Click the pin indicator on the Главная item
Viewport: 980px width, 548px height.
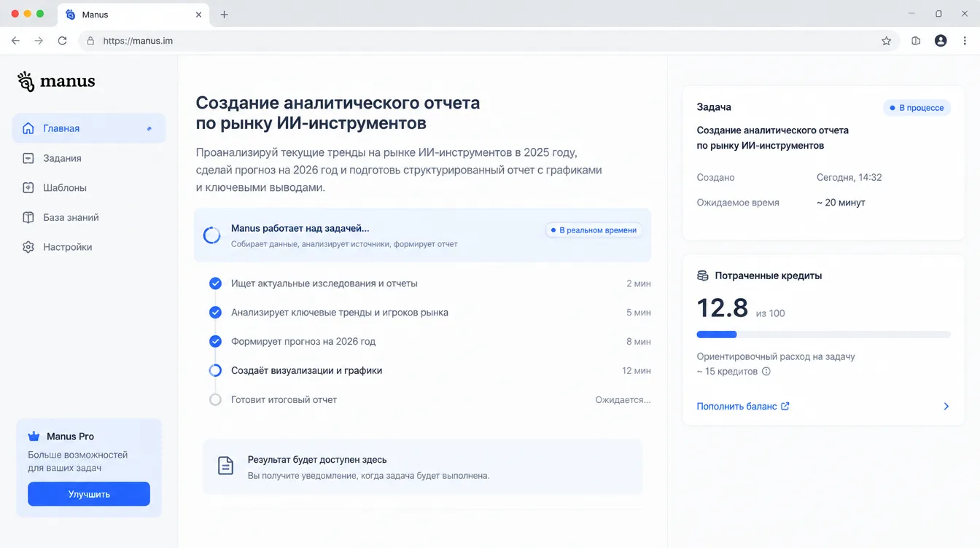coord(149,128)
